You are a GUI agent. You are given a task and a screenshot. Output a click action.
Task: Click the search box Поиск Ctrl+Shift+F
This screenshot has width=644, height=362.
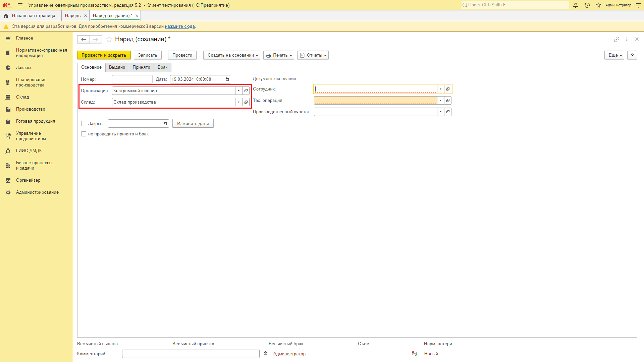[515, 5]
